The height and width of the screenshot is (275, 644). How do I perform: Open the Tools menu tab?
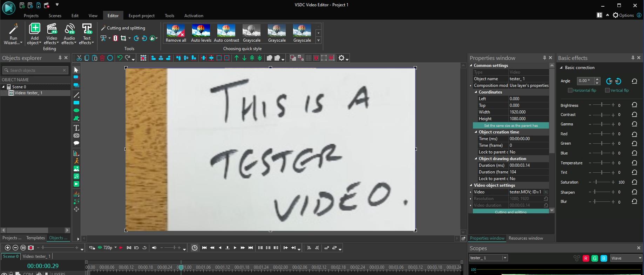(x=169, y=16)
